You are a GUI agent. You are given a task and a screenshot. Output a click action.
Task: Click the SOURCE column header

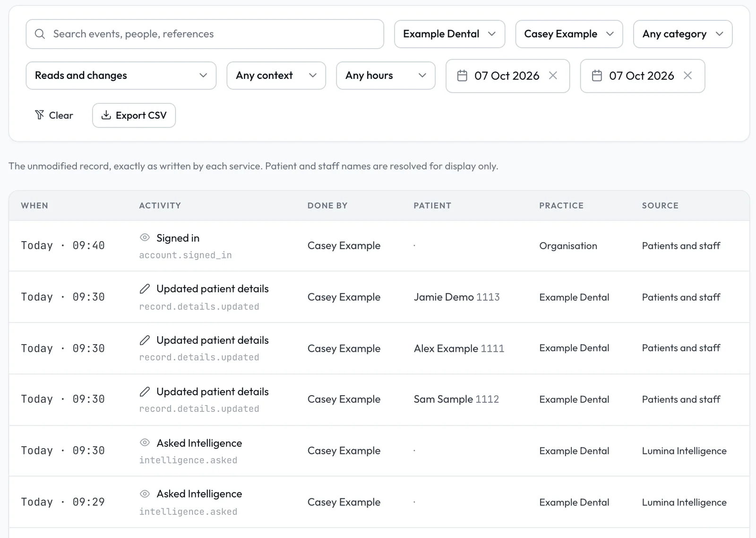[660, 206]
